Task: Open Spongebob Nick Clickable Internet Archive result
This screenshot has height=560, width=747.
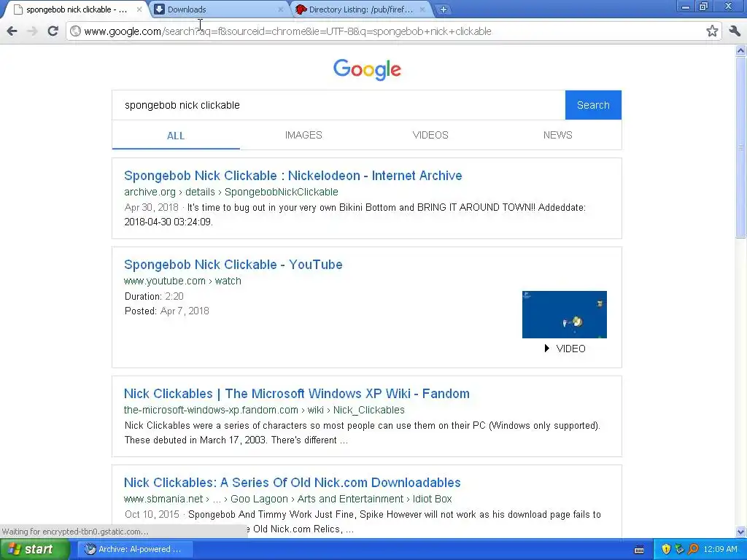Action: [x=293, y=176]
